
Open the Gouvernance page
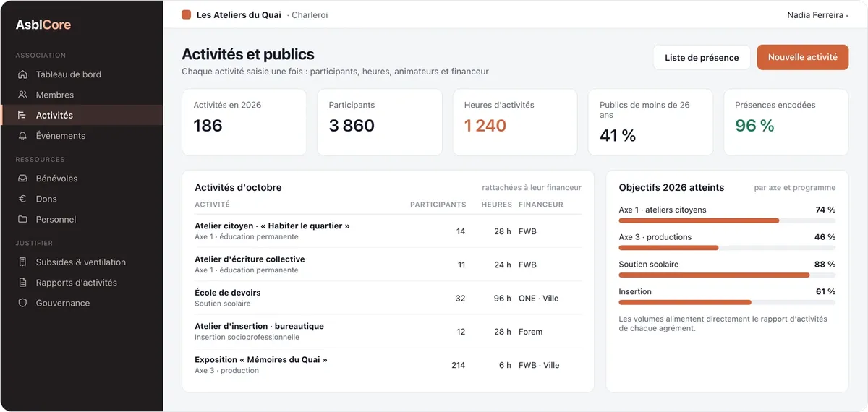[82, 303]
